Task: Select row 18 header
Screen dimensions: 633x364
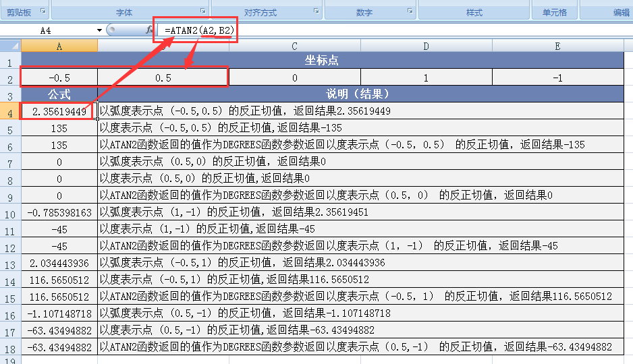Action: coord(11,346)
